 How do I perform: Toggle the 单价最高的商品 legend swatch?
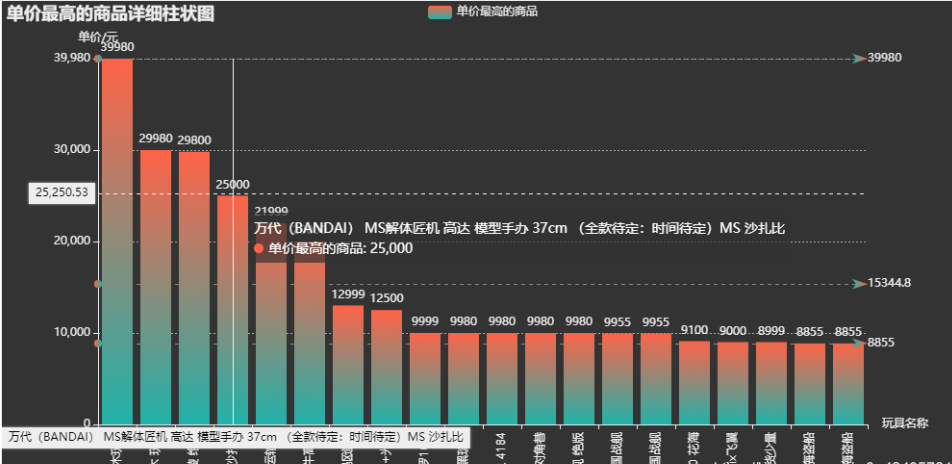click(440, 12)
